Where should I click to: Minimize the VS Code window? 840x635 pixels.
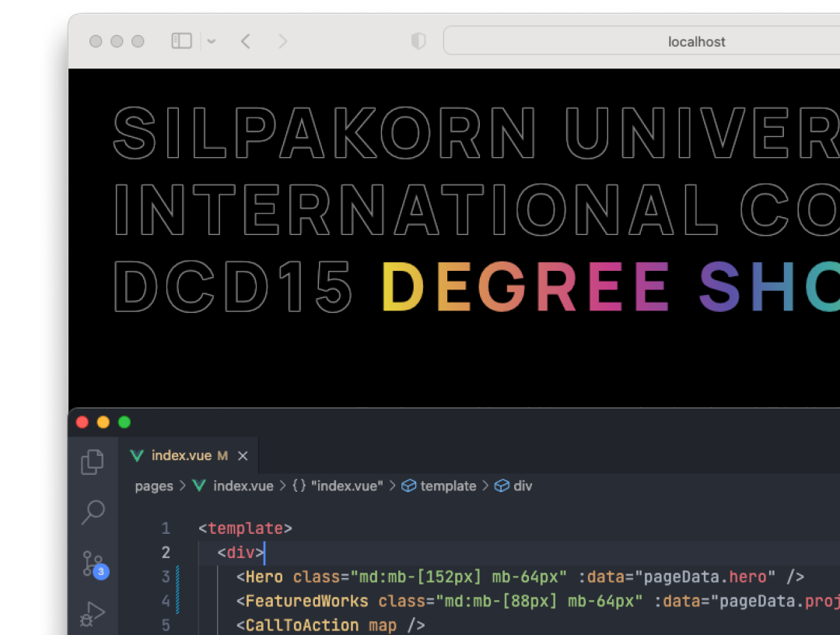(x=103, y=423)
